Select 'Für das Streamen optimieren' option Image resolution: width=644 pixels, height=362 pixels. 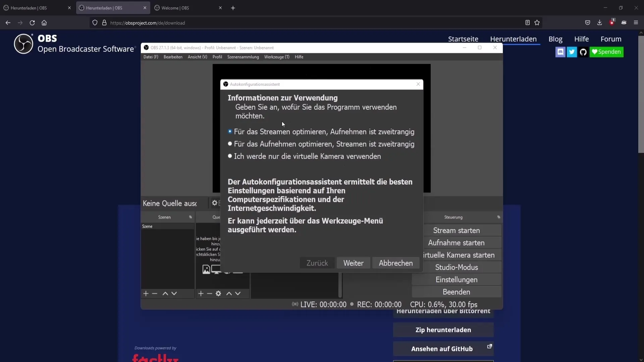coord(321,132)
